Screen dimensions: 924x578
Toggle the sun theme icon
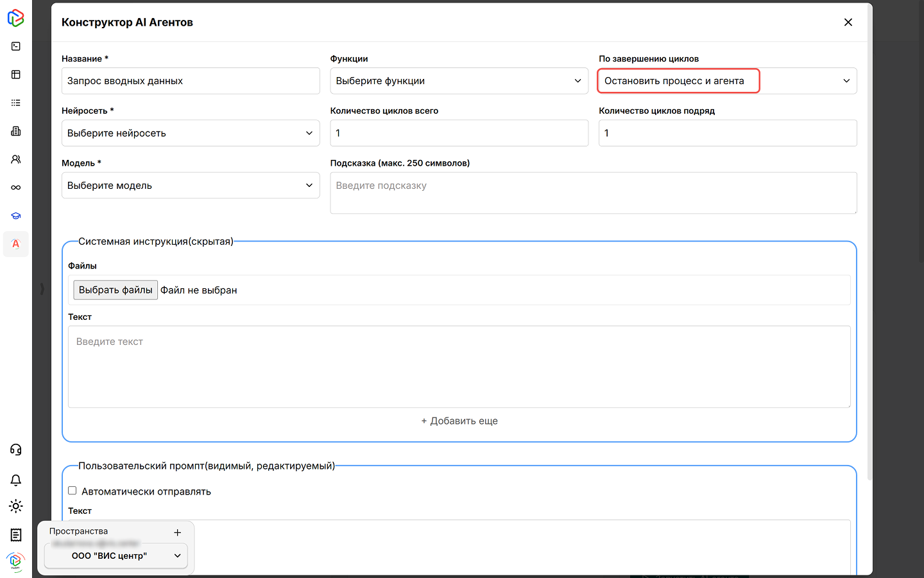(x=16, y=506)
